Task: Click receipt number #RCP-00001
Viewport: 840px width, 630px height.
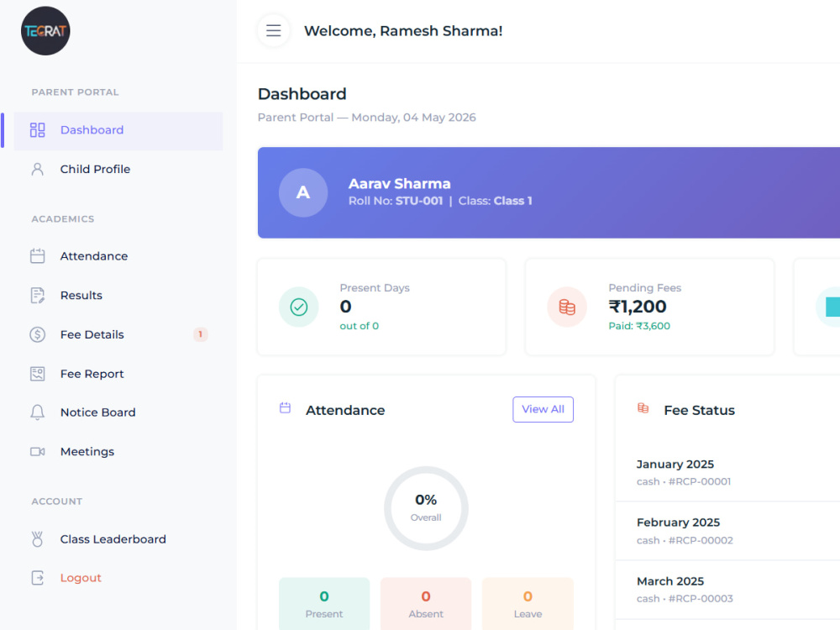Action: 700,481
